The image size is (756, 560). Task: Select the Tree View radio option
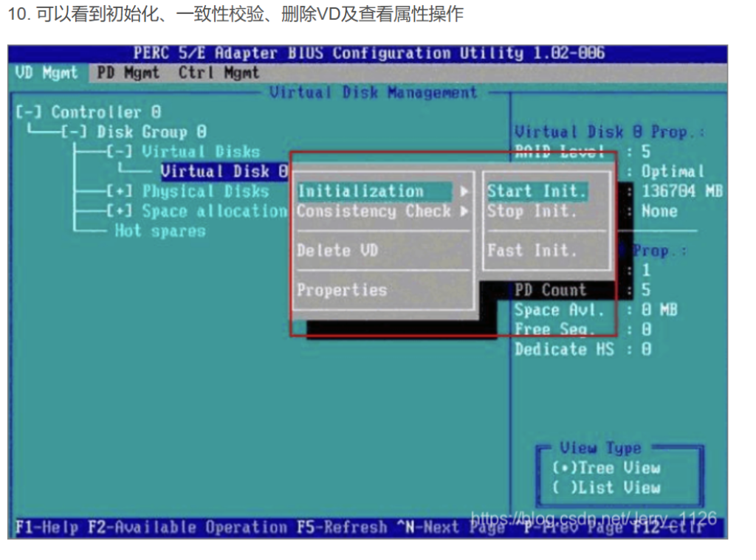coord(607,468)
